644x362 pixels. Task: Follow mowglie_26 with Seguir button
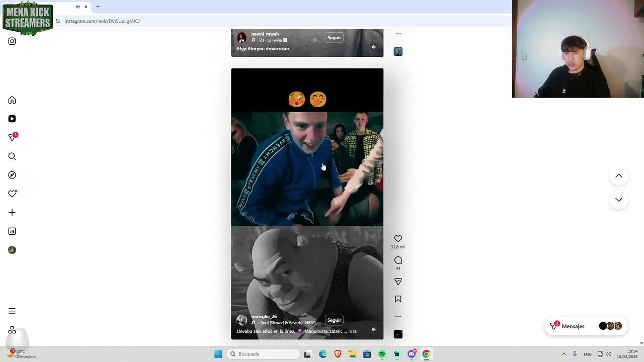point(334,320)
